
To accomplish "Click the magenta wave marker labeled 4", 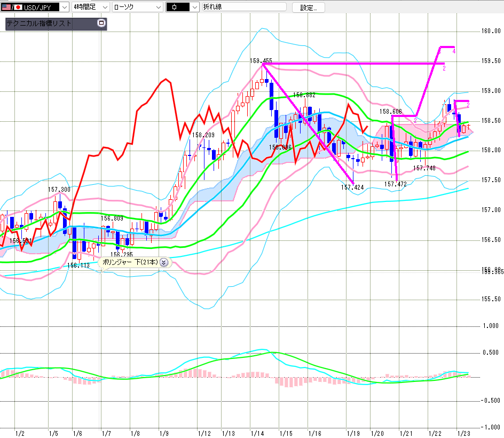I will [x=454, y=51].
